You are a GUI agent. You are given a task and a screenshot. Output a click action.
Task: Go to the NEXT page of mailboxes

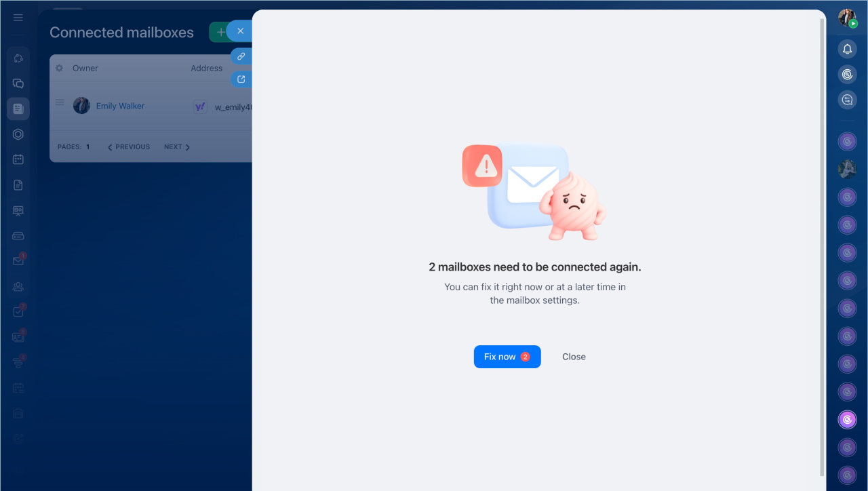coord(176,147)
